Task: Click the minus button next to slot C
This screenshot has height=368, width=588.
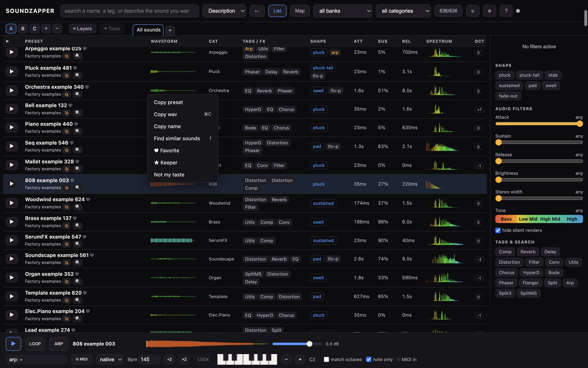Action: click(57, 29)
